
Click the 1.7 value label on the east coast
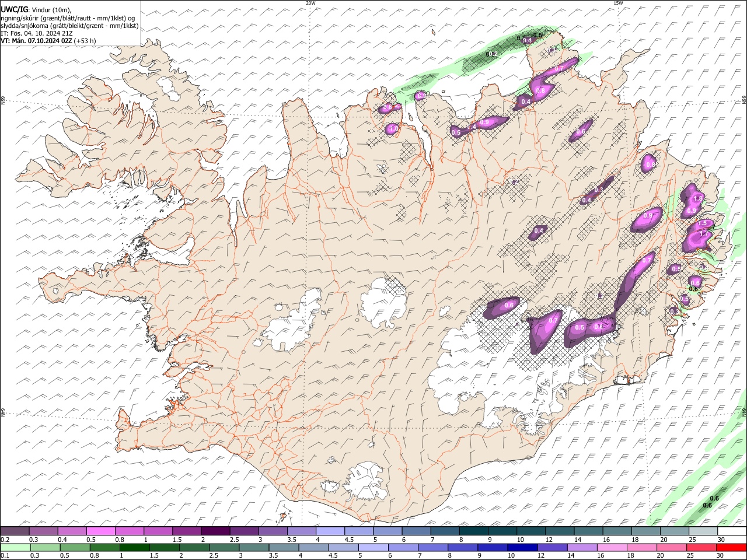tap(703, 234)
